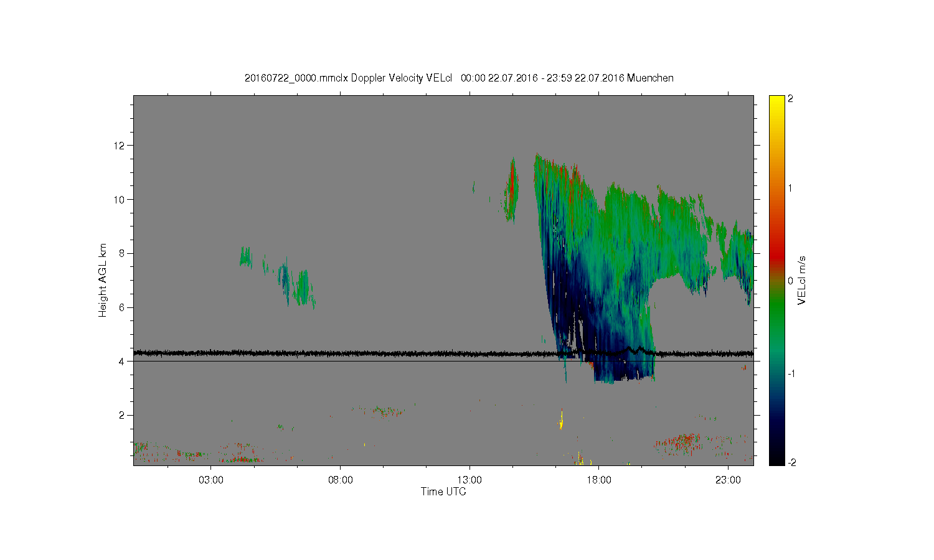Image resolution: width=934 pixels, height=560 pixels.
Task: Click the plot title text starting 20160722_0000.mmclx
Action: [459, 78]
